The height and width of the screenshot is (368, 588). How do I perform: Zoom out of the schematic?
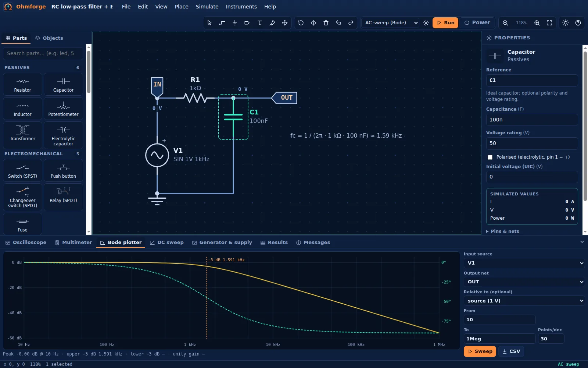coord(505,23)
